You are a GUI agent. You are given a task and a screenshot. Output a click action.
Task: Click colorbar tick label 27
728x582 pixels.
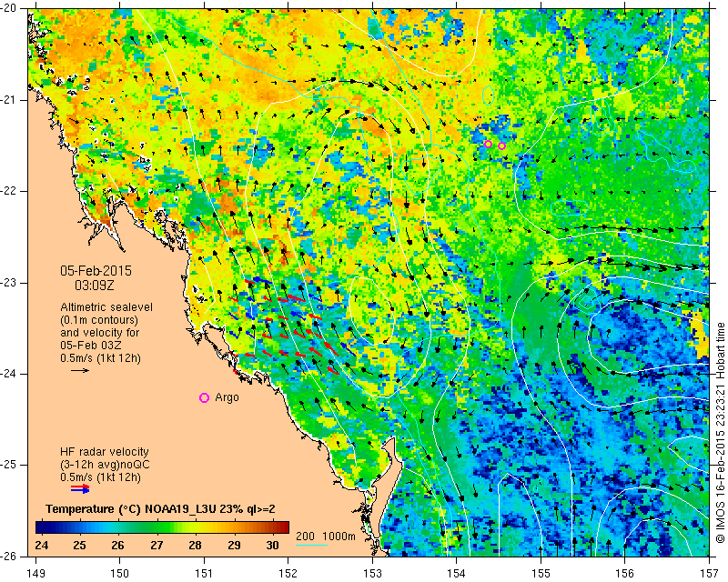[157, 545]
